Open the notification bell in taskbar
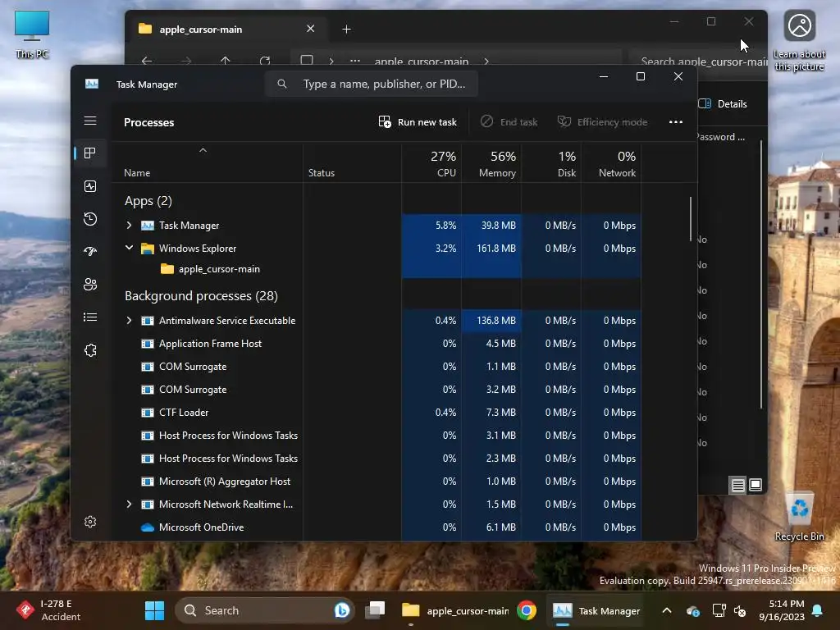840x630 pixels. pyautogui.click(x=818, y=610)
